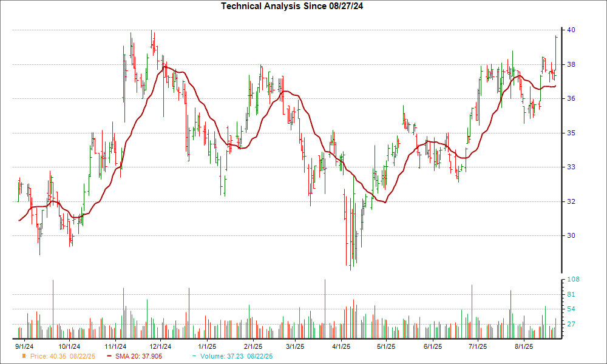Click the price axis label 30

[x=571, y=235]
